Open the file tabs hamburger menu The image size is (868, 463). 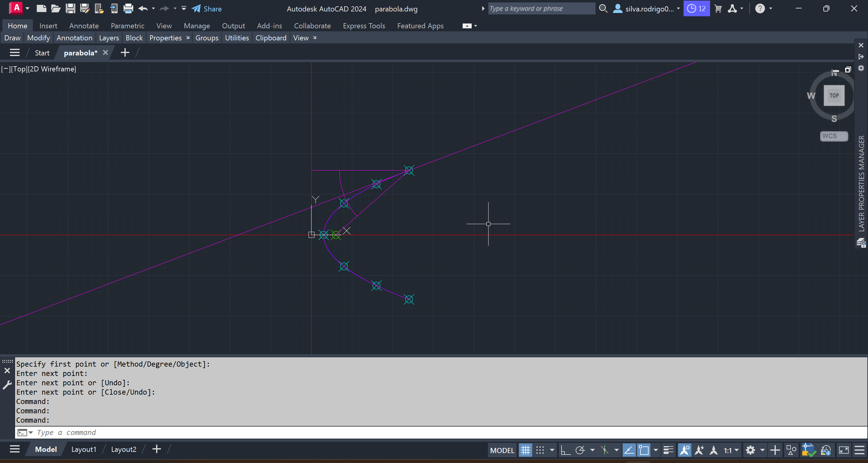pos(14,52)
